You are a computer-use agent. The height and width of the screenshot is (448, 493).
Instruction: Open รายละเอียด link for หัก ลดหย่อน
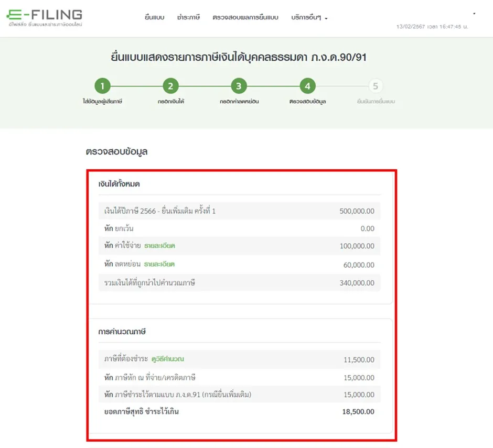159,264
